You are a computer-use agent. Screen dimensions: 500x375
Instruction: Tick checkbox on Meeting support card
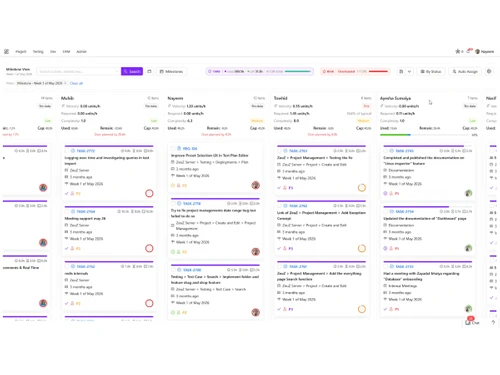(x=67, y=212)
